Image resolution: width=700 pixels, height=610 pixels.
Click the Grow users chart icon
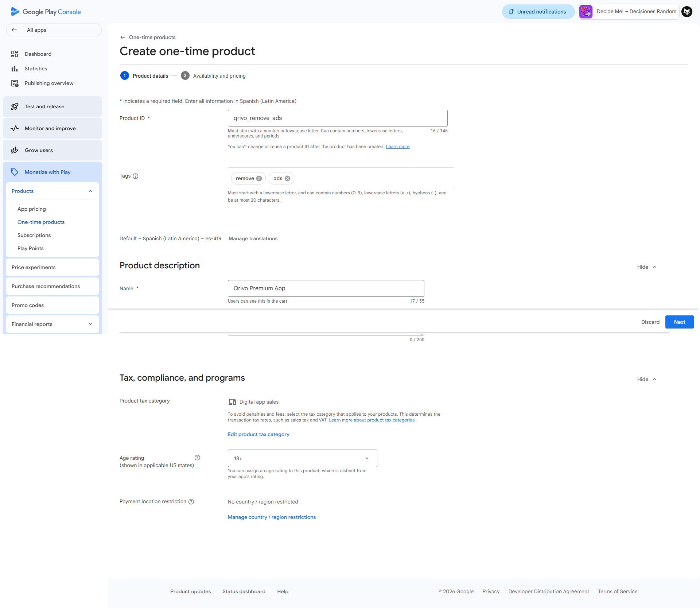pyautogui.click(x=15, y=150)
